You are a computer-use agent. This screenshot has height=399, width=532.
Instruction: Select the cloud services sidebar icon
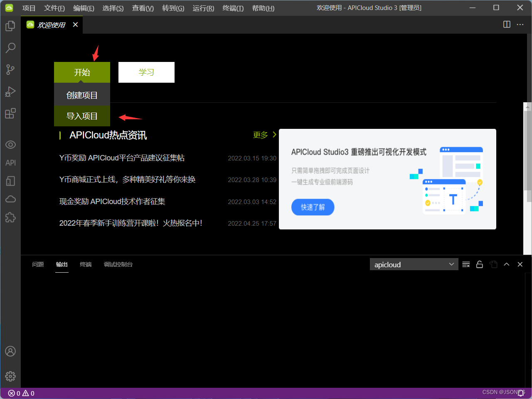[x=10, y=199]
